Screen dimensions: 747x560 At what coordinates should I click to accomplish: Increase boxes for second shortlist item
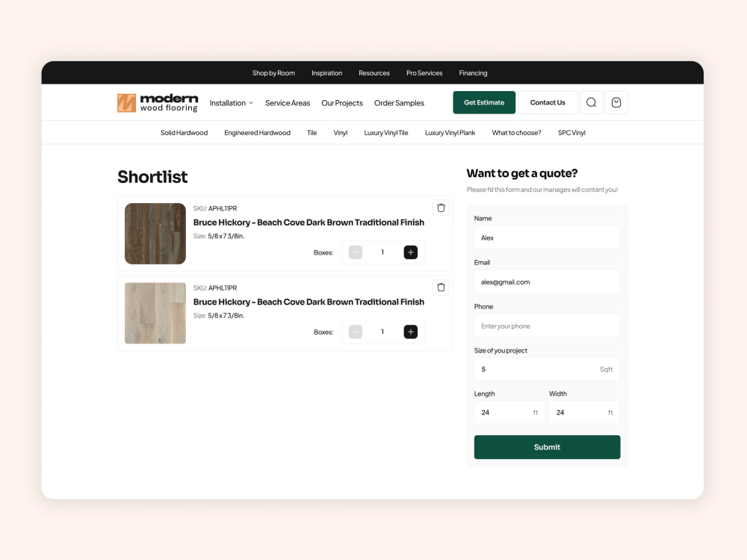[411, 332]
